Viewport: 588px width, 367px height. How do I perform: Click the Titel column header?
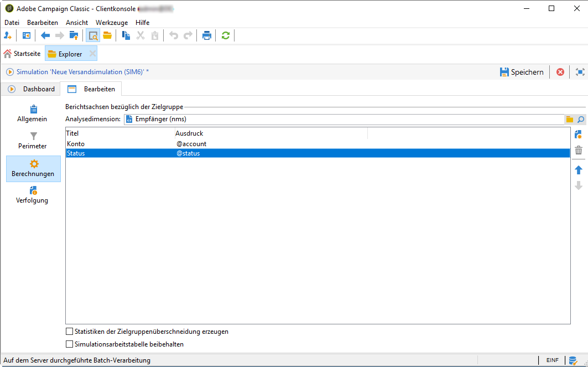(x=120, y=133)
